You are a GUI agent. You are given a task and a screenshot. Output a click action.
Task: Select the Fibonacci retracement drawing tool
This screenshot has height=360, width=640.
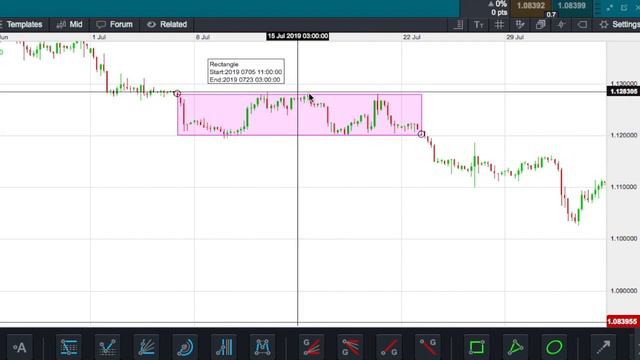coord(69,347)
